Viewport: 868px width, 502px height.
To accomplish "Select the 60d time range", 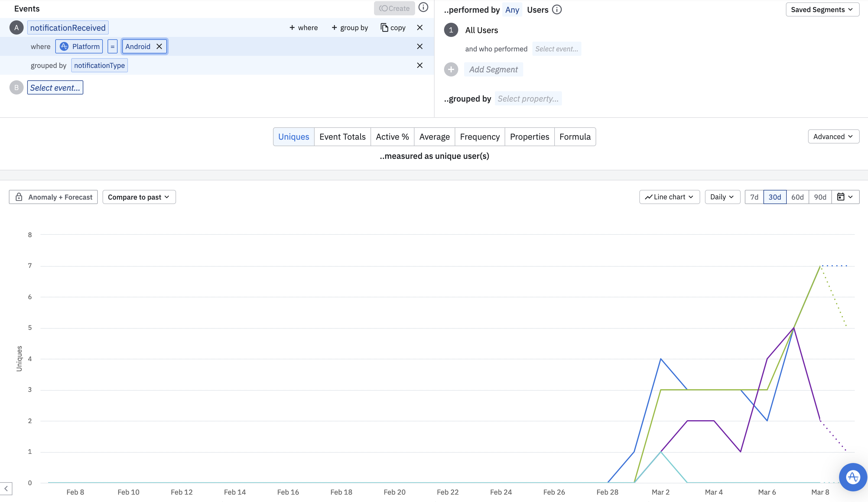I will click(x=797, y=197).
